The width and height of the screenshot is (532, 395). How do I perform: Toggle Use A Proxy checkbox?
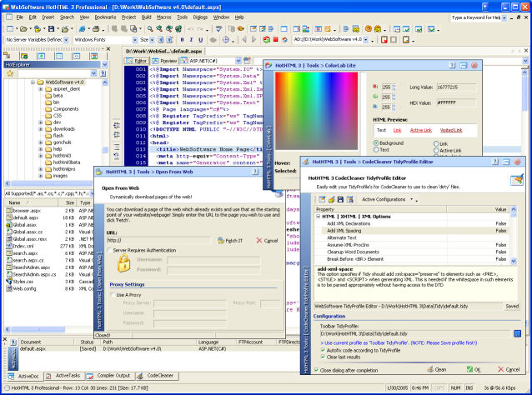click(113, 295)
